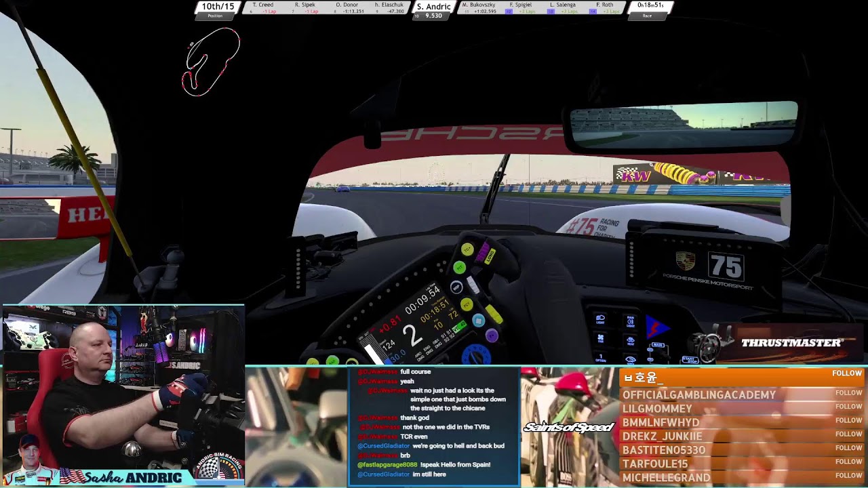Click @fastlapgarage8088 username in chat

tap(387, 465)
